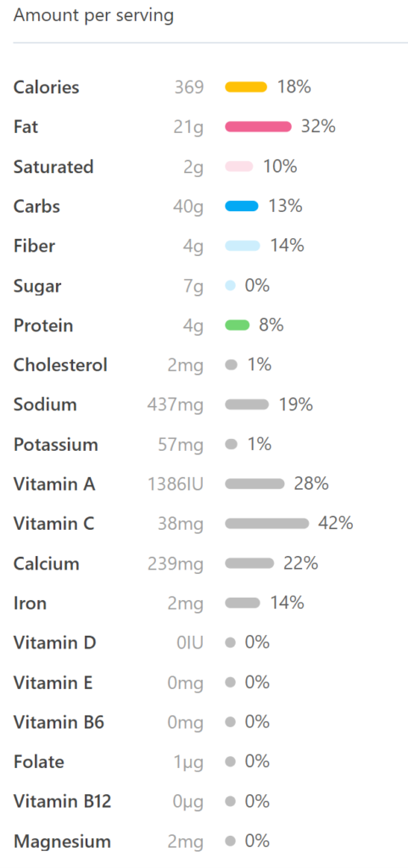This screenshot has height=868, width=408.
Task: Click the Potassium gray dot indicator
Action: click(232, 444)
